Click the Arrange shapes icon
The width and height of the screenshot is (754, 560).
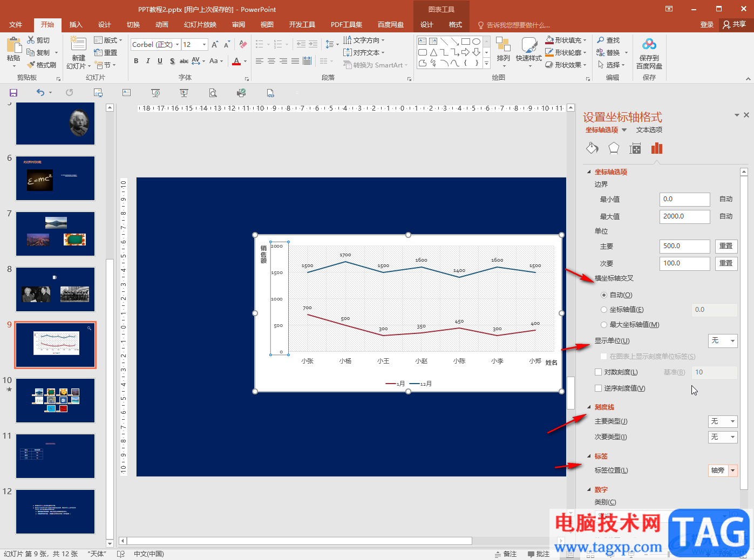[503, 45]
